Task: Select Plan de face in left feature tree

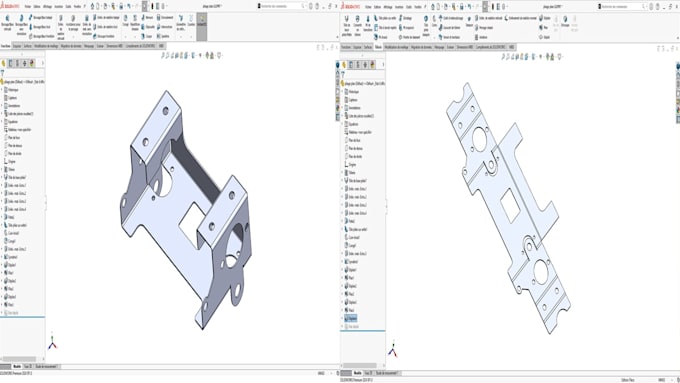Action: tap(12, 138)
